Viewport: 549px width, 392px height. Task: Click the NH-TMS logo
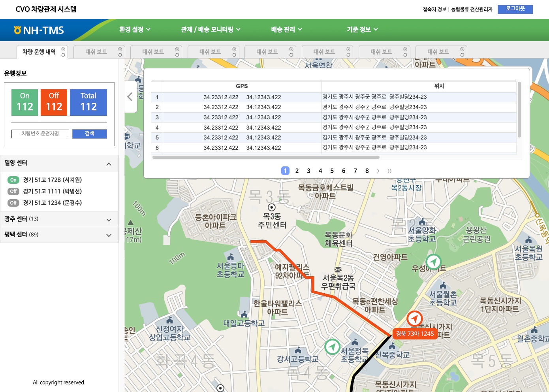click(39, 30)
